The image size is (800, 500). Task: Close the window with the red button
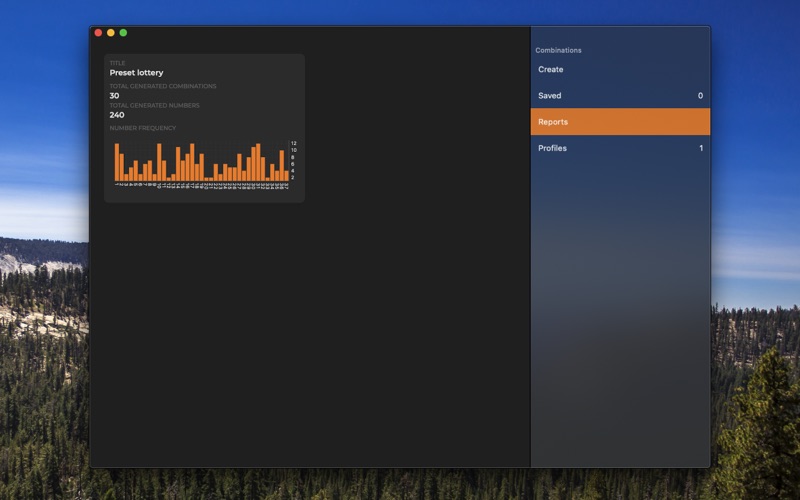click(x=98, y=33)
